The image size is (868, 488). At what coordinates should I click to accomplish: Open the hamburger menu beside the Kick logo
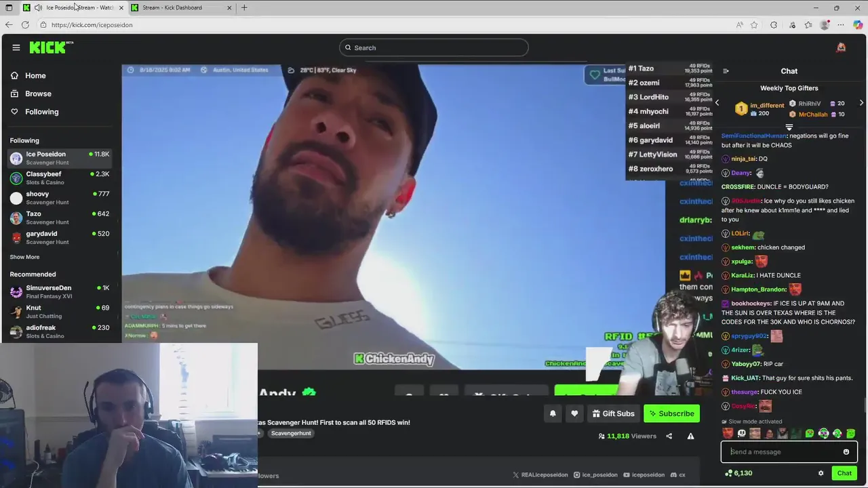(x=16, y=47)
